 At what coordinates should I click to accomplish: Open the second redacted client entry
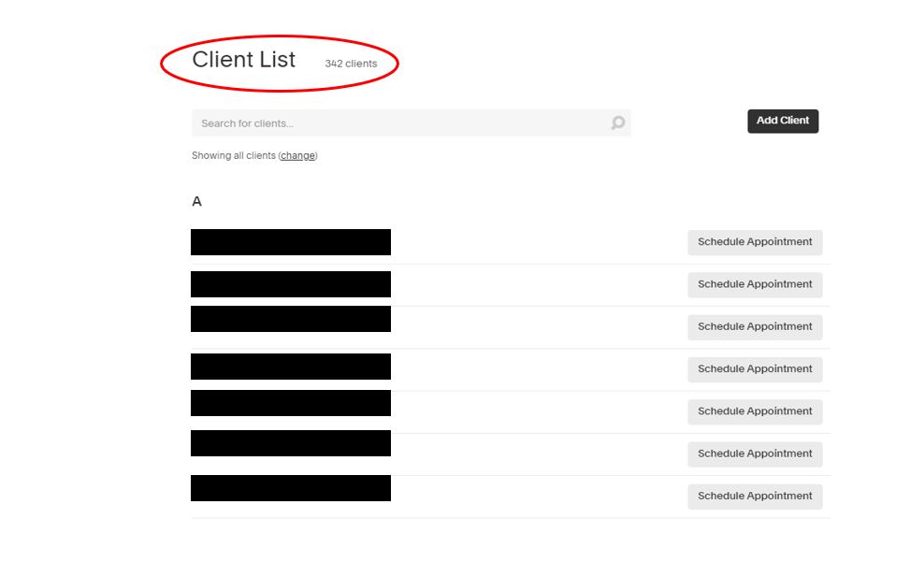click(291, 284)
